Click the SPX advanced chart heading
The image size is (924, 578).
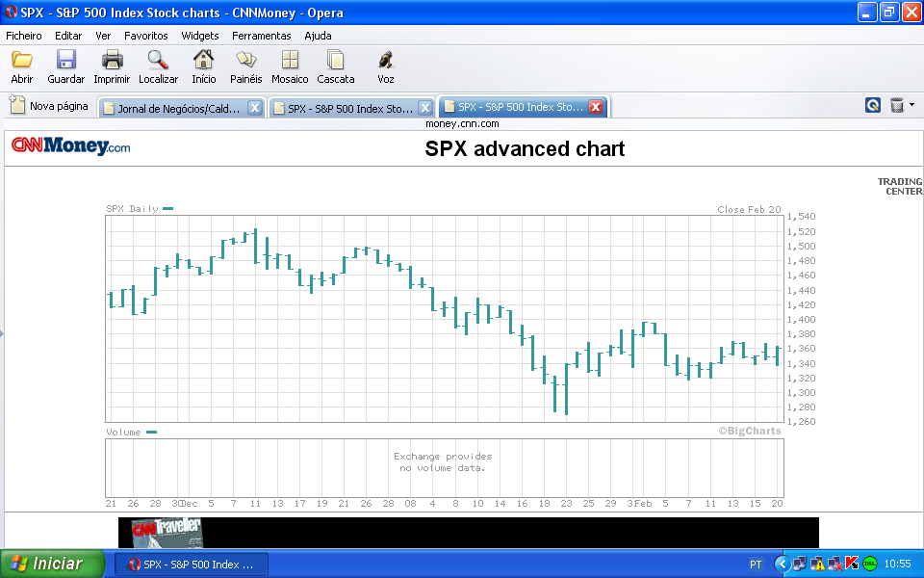coord(525,148)
